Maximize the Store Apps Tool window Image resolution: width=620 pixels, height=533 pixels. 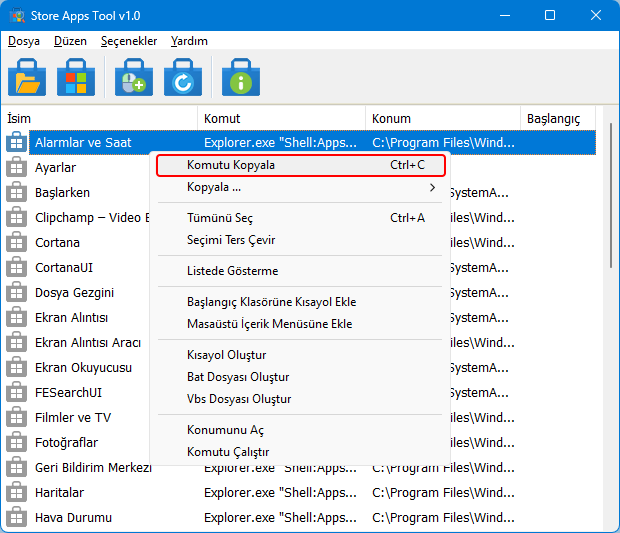click(550, 15)
